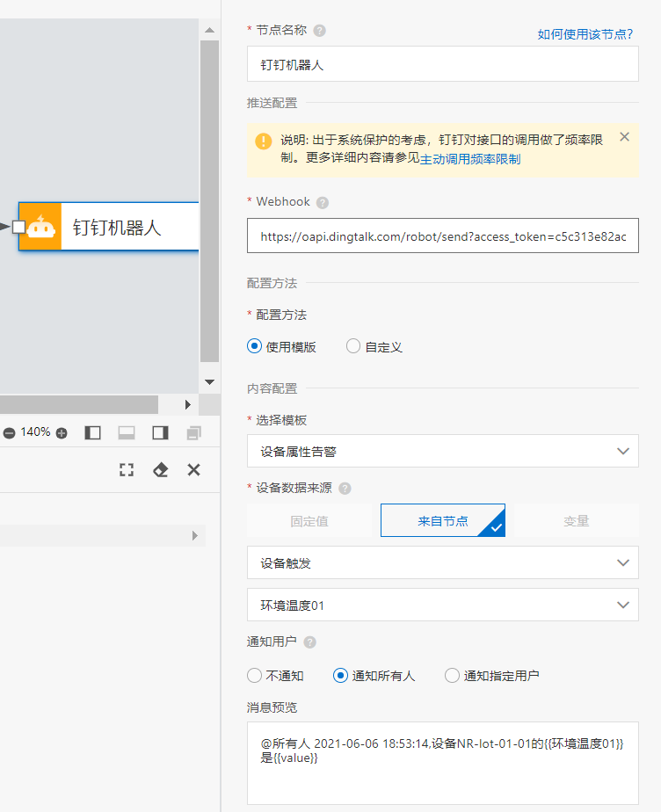661x812 pixels.
Task: Click the 140% zoom level text
Action: [35, 432]
